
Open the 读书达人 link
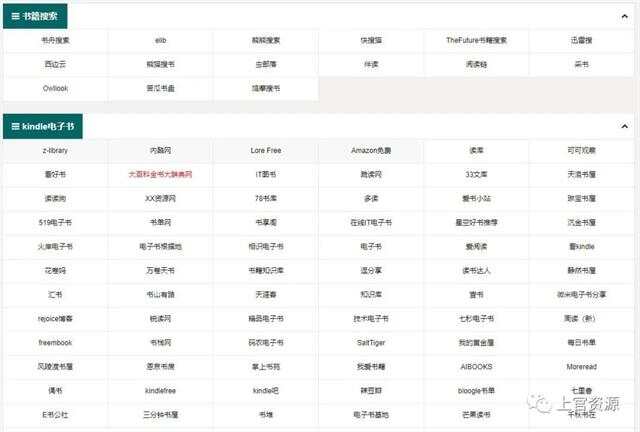click(476, 271)
